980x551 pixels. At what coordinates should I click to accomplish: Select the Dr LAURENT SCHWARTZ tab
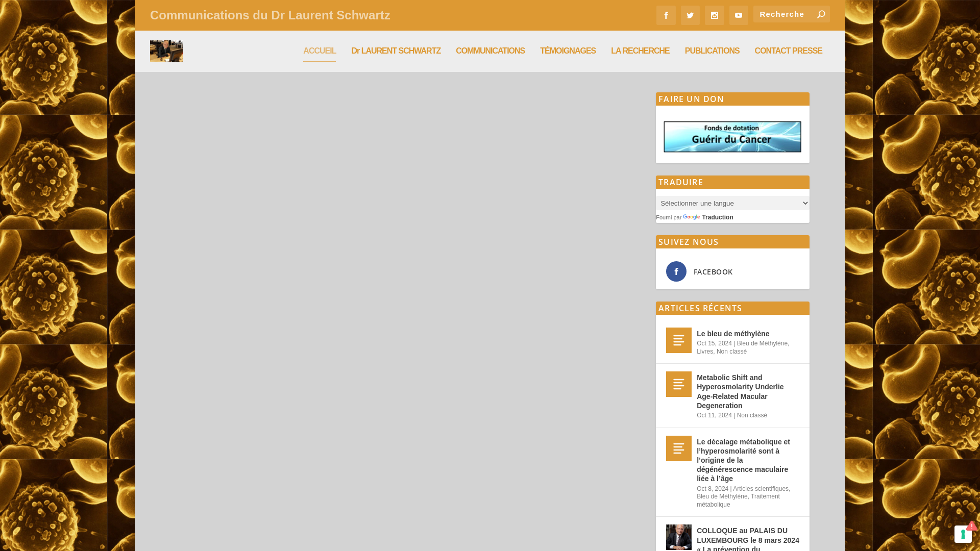coord(396,51)
